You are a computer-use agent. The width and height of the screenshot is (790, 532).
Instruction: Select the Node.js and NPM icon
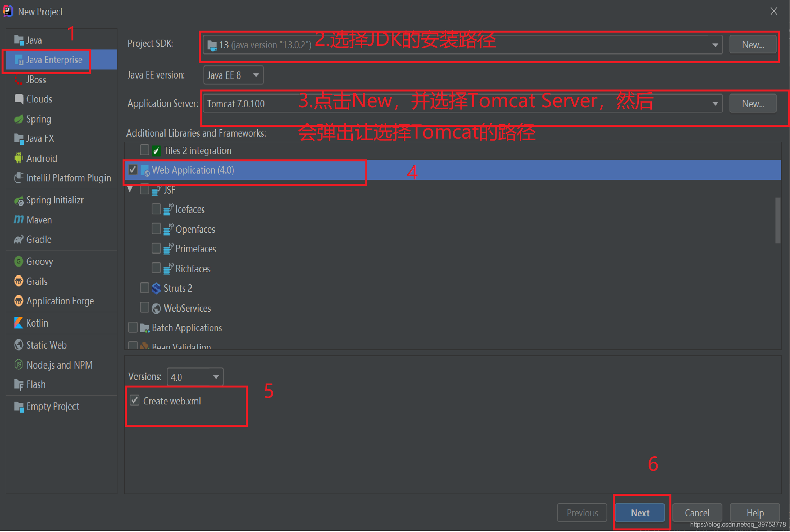pyautogui.click(x=19, y=365)
